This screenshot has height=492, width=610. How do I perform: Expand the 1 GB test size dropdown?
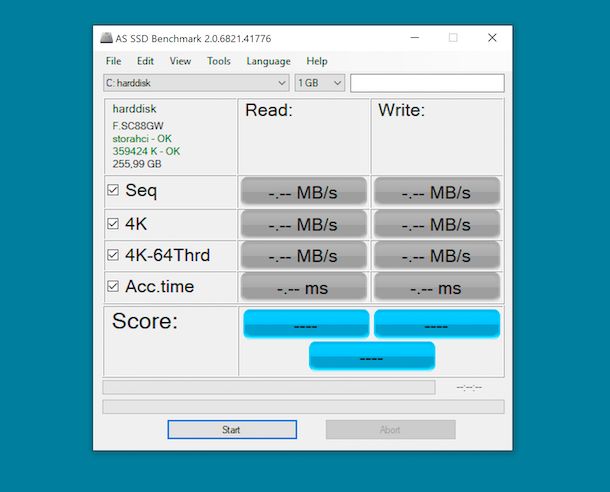click(x=320, y=83)
